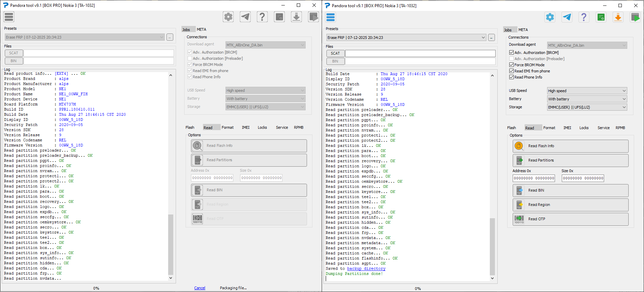Click Read OTP barcode icon, left window
Image resolution: width=644 pixels, height=292 pixels.
tap(197, 219)
